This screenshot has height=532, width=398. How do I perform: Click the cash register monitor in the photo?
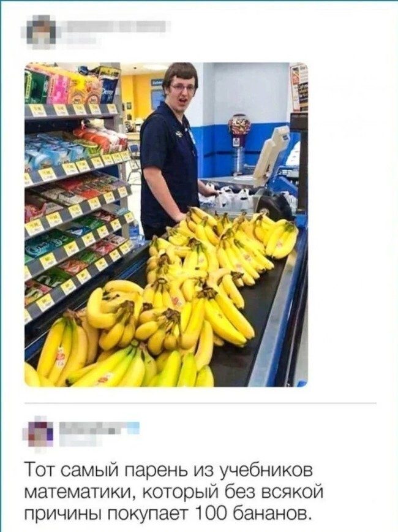(x=272, y=151)
